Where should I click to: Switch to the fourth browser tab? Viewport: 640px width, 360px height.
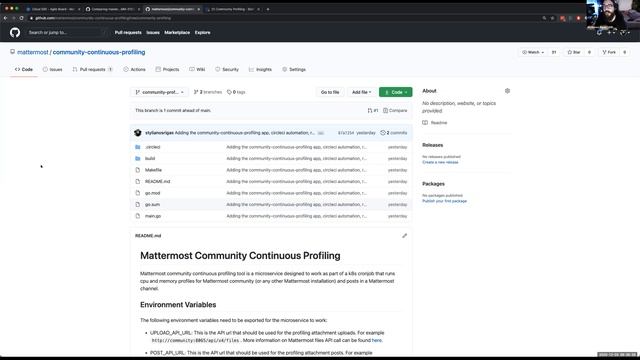click(x=233, y=9)
